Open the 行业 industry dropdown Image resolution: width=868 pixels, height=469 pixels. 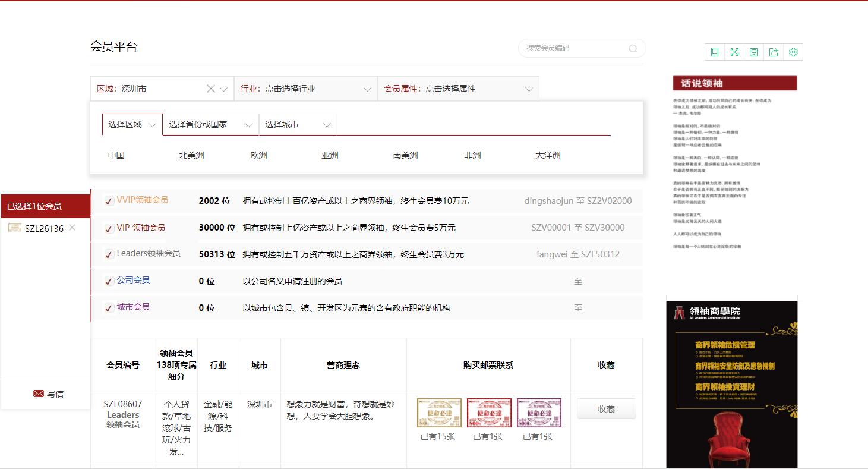306,89
